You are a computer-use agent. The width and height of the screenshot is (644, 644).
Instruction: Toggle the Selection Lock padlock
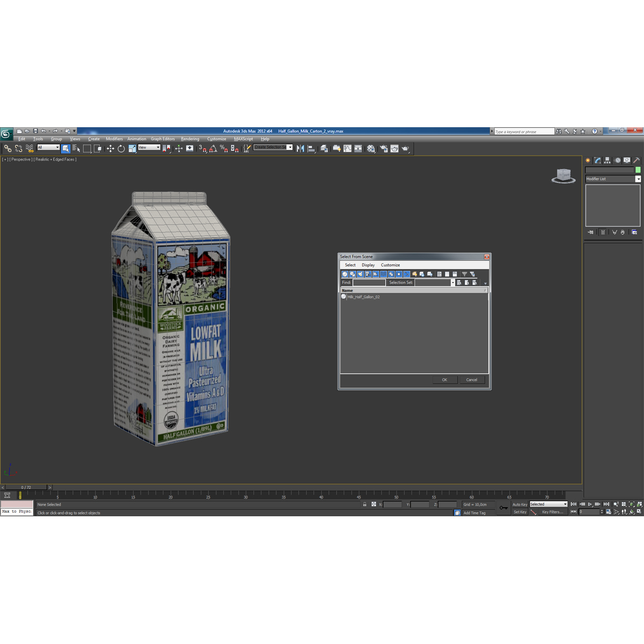(x=365, y=504)
